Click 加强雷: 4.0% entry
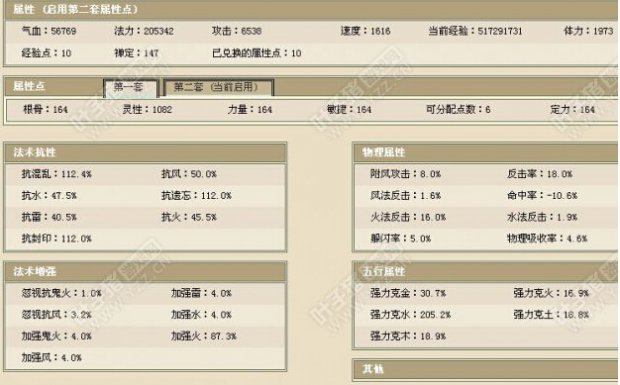620x385 pixels. click(202, 293)
